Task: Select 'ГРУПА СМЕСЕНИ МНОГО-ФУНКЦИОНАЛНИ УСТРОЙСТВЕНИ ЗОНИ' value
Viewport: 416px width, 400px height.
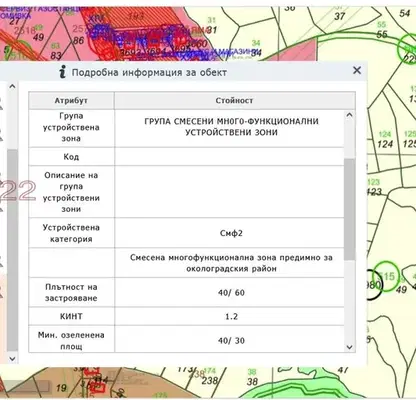Action: (x=230, y=128)
